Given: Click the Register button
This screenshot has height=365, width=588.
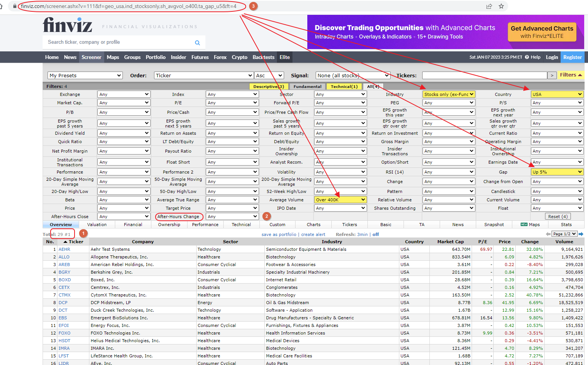Looking at the screenshot, I should (x=572, y=57).
